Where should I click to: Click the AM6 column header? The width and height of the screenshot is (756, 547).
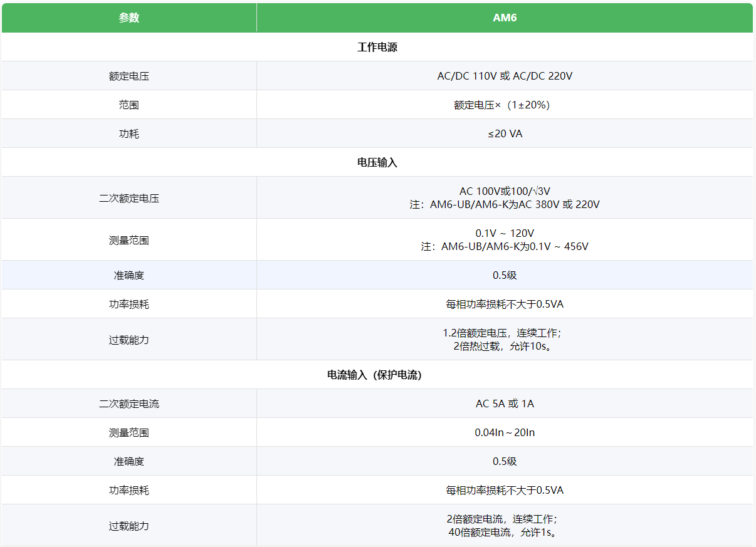click(504, 18)
